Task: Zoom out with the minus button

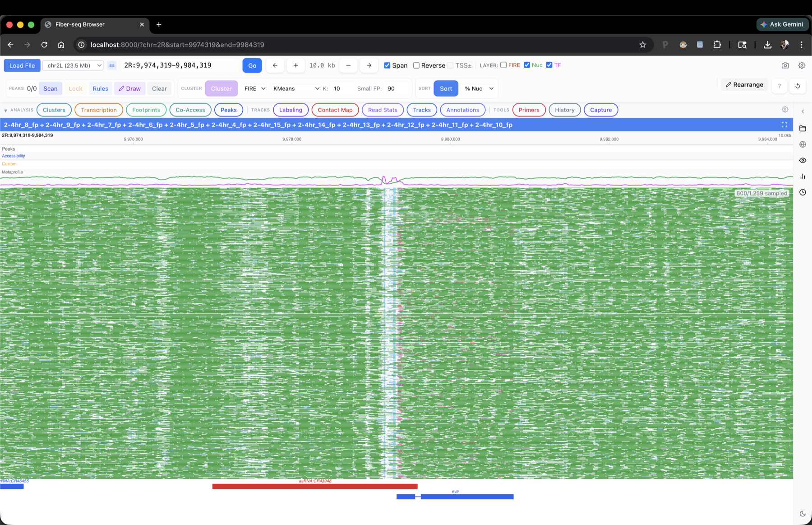Action: pyautogui.click(x=348, y=65)
